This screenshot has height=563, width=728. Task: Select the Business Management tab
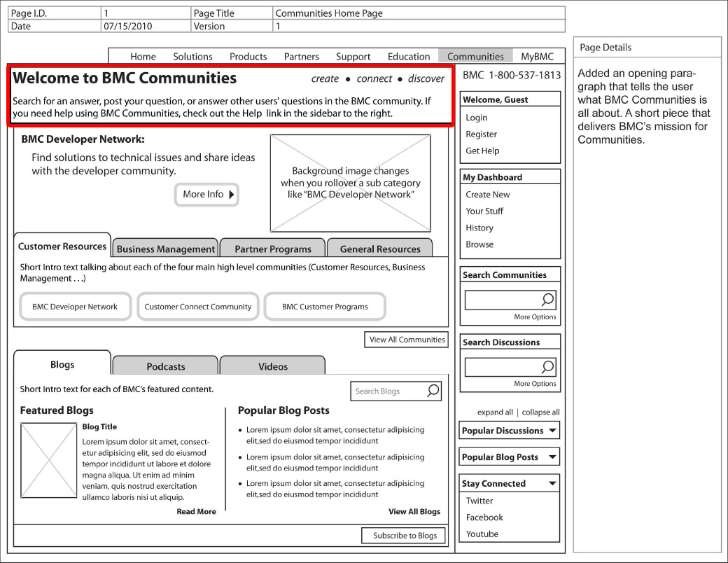pyautogui.click(x=166, y=249)
